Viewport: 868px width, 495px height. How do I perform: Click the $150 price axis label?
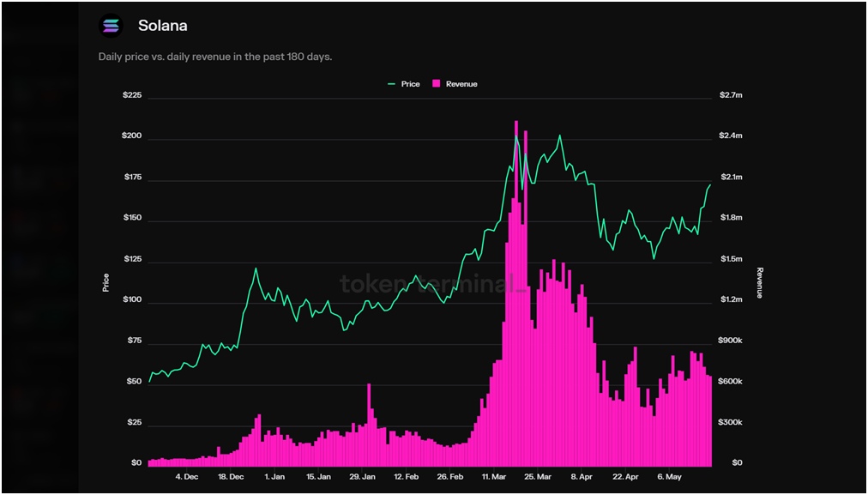point(132,219)
